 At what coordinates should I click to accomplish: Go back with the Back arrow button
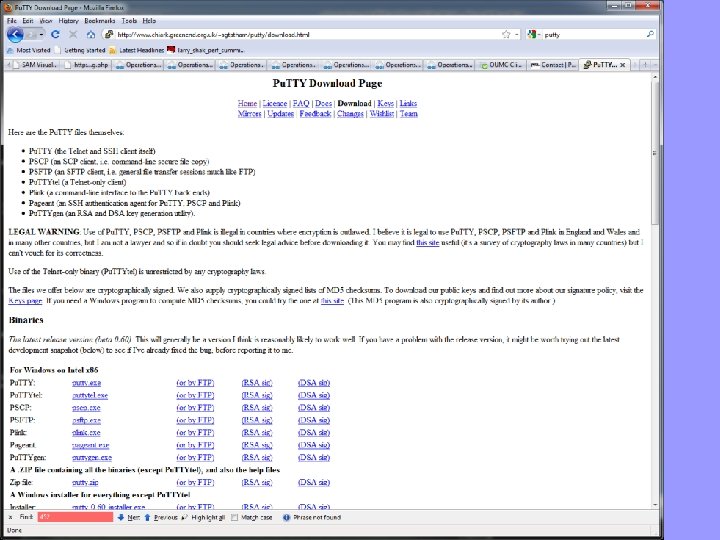(15, 34)
